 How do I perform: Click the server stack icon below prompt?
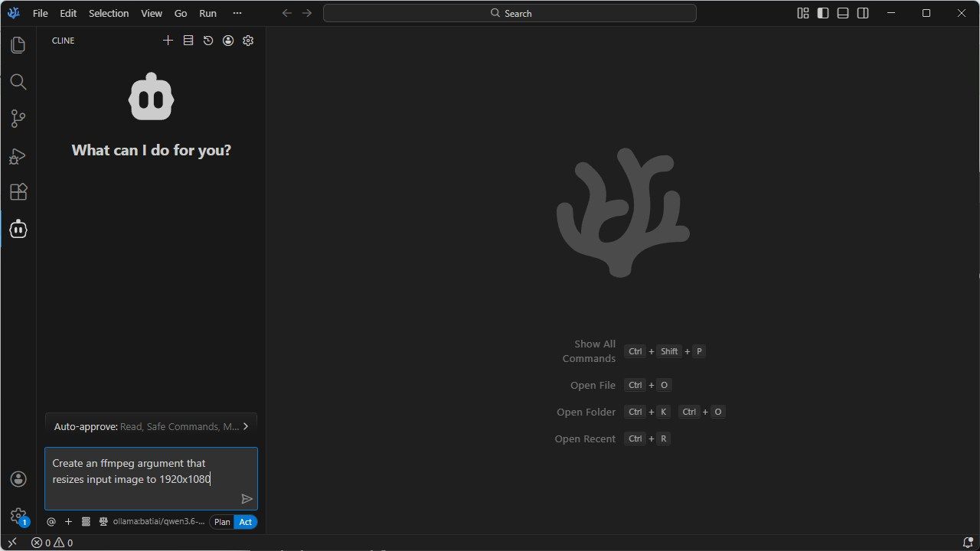pos(86,522)
